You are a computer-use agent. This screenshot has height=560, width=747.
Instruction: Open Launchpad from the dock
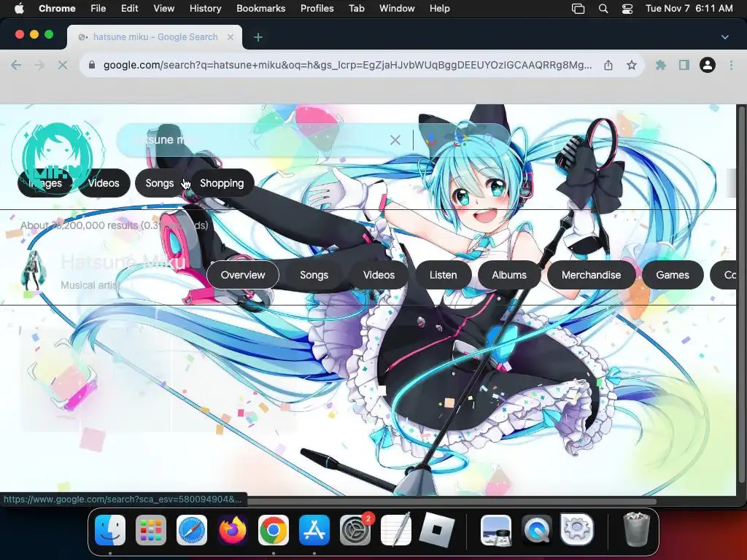pyautogui.click(x=151, y=530)
